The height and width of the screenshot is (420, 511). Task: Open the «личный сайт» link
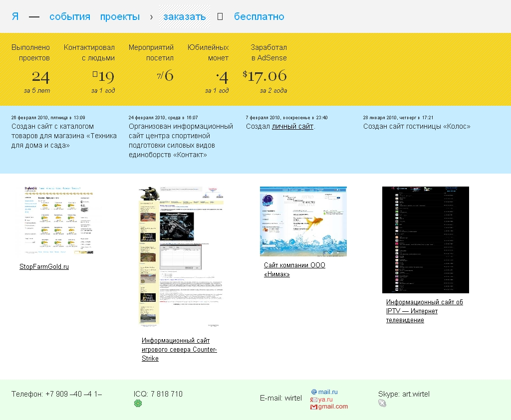click(292, 126)
